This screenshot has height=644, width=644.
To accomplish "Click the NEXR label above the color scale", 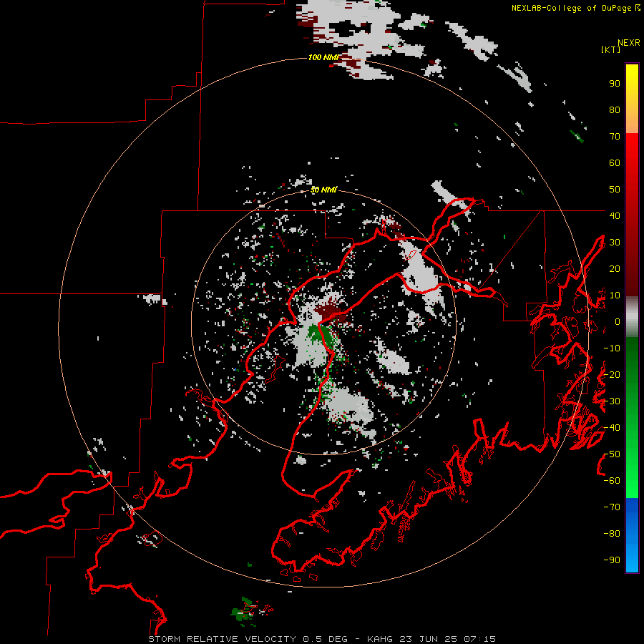I will (628, 43).
